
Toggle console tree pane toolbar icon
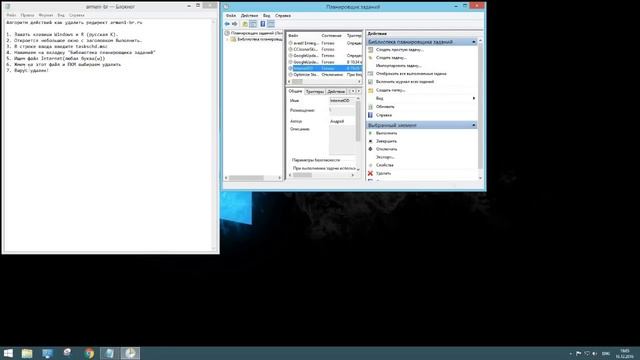pos(253,24)
